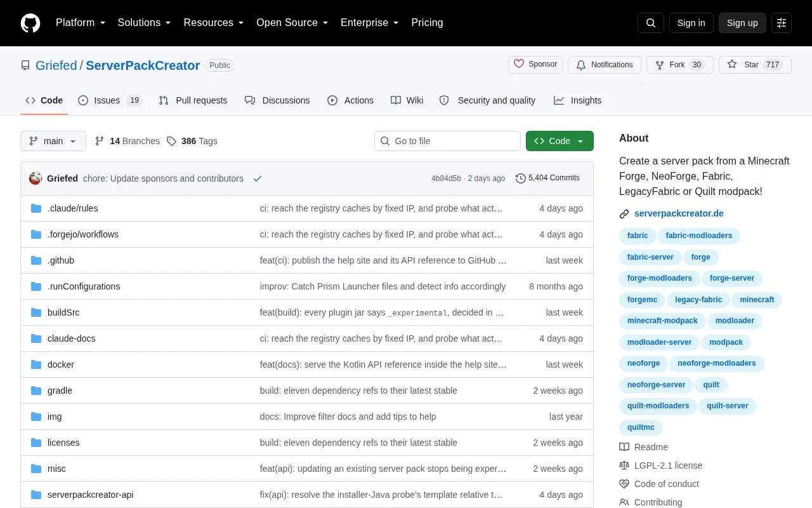Open the Insights tab

click(x=577, y=100)
